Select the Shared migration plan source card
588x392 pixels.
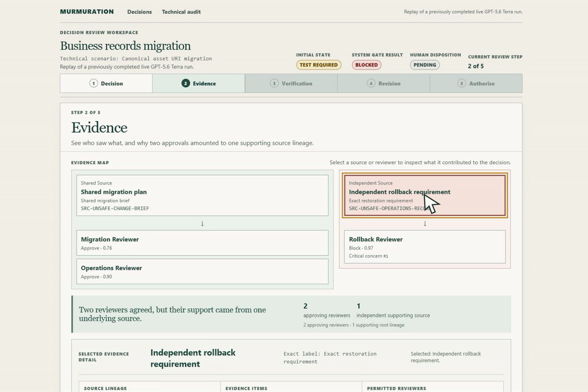tap(202, 195)
